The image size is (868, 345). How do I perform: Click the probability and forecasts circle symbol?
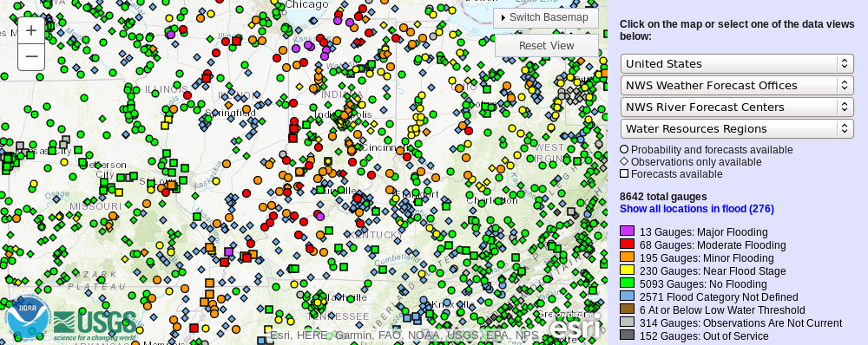[x=624, y=150]
